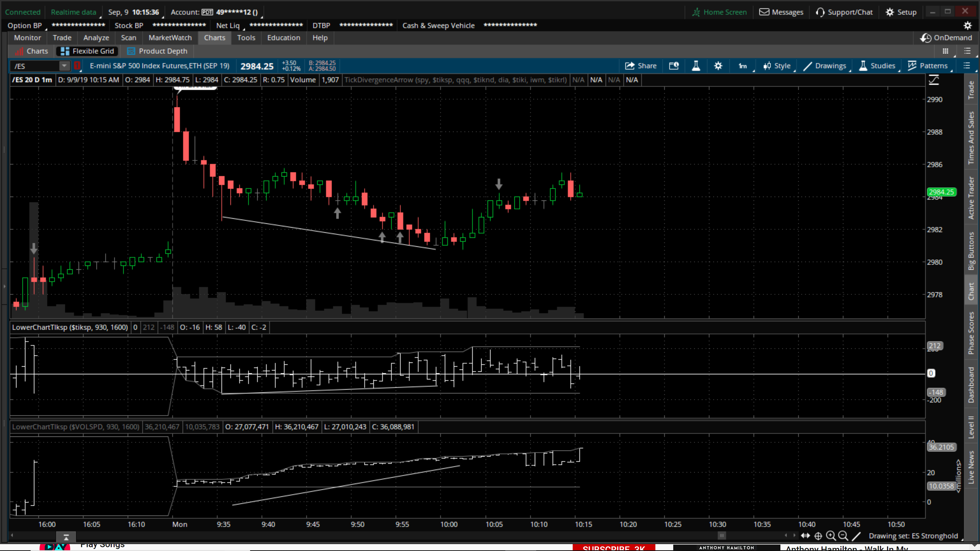This screenshot has width=980, height=551.
Task: Click the scroll-to-bottom arrow on time axis
Action: (66, 537)
